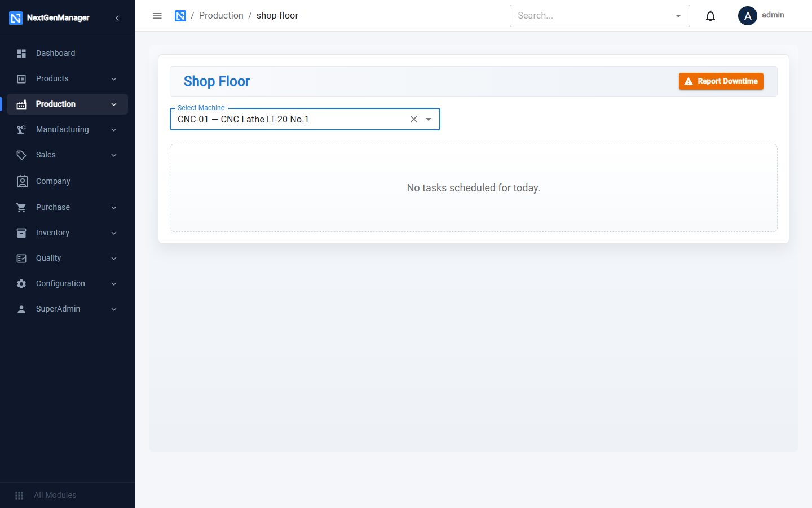812x508 pixels.
Task: Click the admin avatar circle
Action: click(x=748, y=16)
